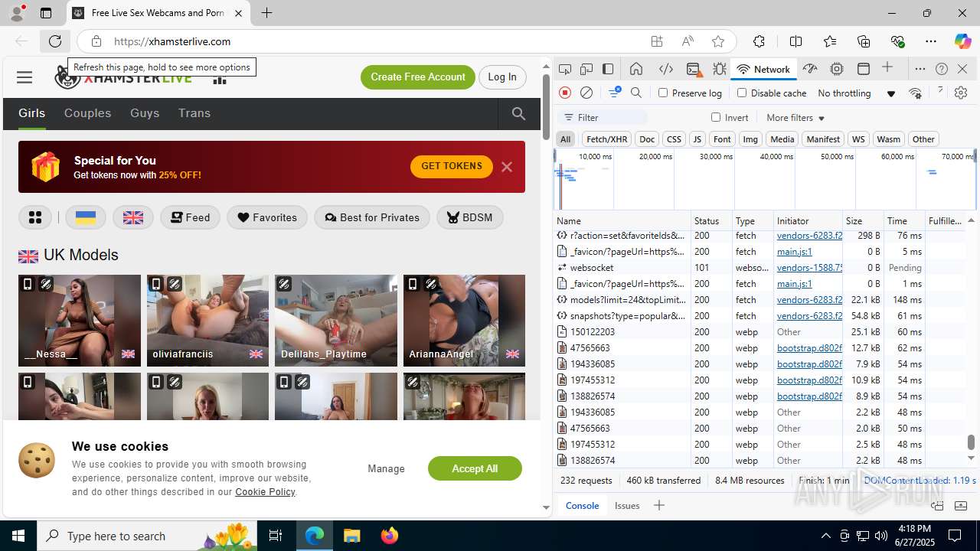Open Network panel settings gear

961,93
